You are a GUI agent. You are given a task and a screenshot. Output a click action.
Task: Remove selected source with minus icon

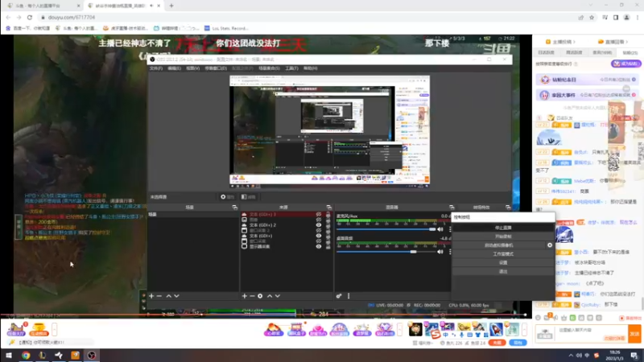tap(252, 296)
